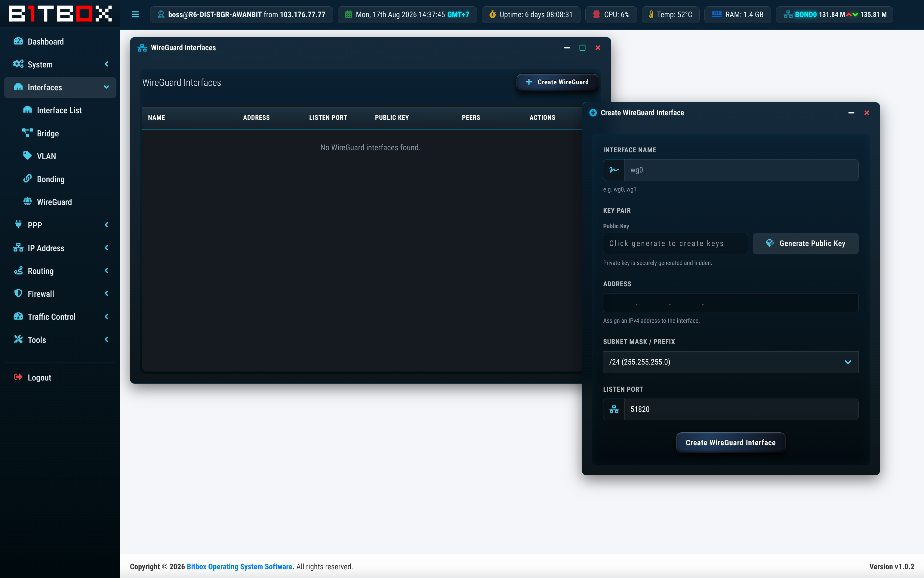Image resolution: width=924 pixels, height=578 pixels.
Task: Close the Create WireGuard Interface dialog
Action: 867,113
